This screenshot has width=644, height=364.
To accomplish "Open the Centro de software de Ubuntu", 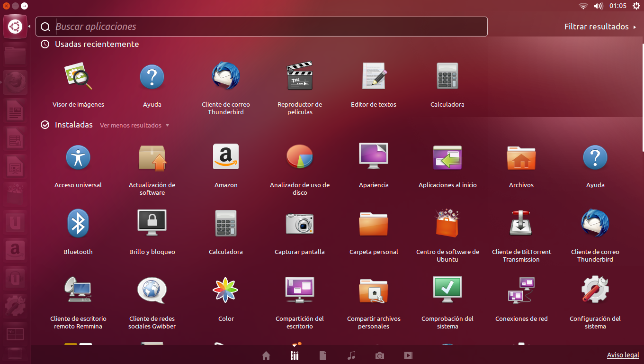I will pyautogui.click(x=447, y=223).
